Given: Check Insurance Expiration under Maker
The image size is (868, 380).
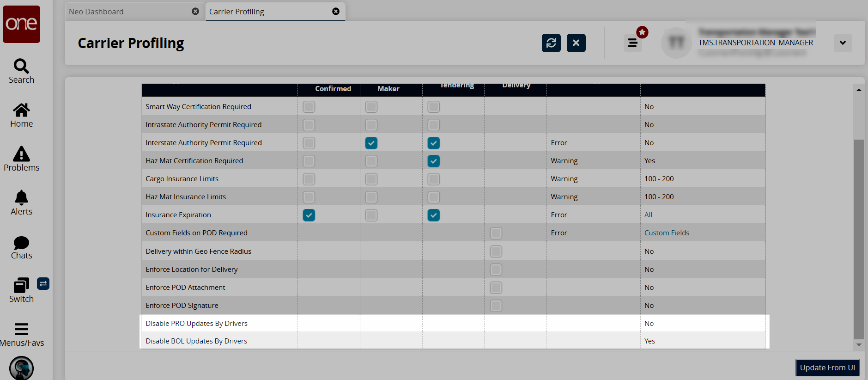Looking at the screenshot, I should click(371, 215).
